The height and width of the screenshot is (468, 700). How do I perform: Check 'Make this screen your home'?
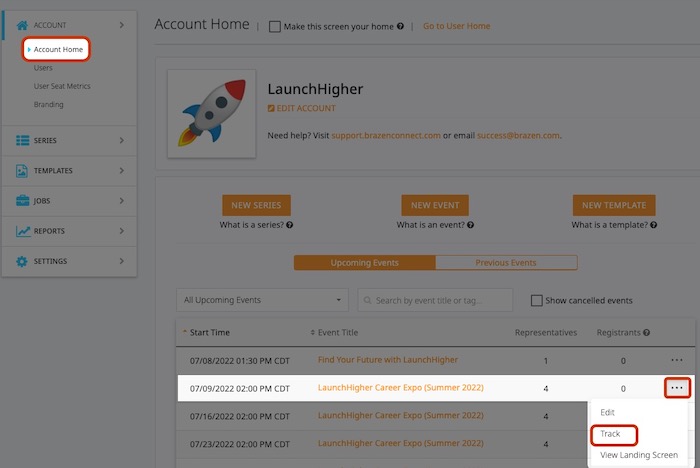275,26
